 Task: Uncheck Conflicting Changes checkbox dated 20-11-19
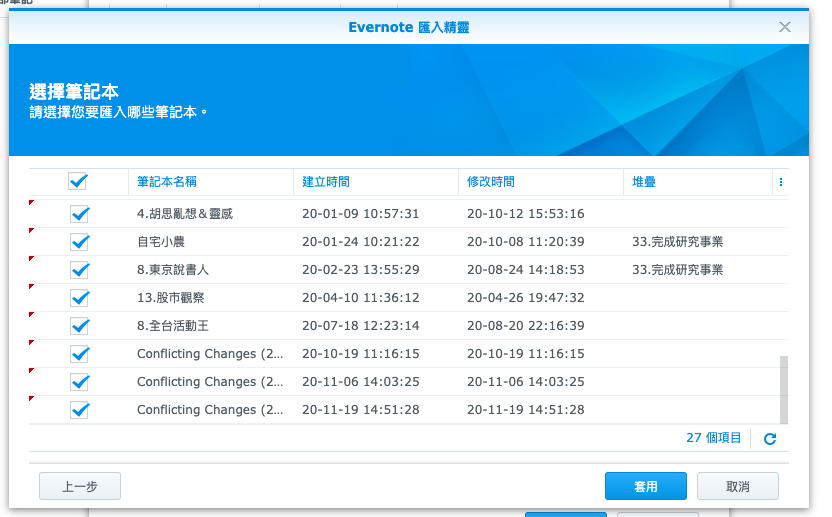(80, 410)
